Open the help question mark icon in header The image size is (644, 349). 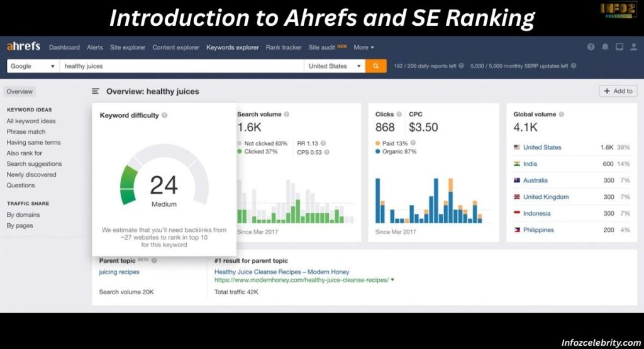pos(591,47)
